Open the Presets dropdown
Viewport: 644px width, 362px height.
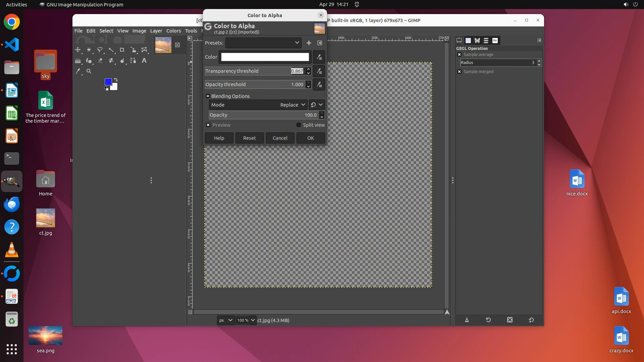[263, 43]
